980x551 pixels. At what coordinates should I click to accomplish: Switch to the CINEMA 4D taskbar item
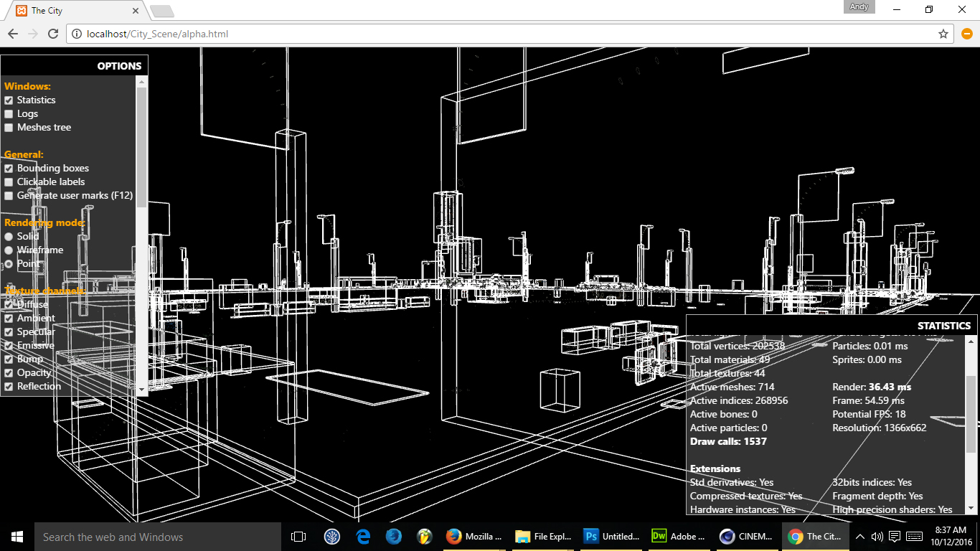(748, 537)
